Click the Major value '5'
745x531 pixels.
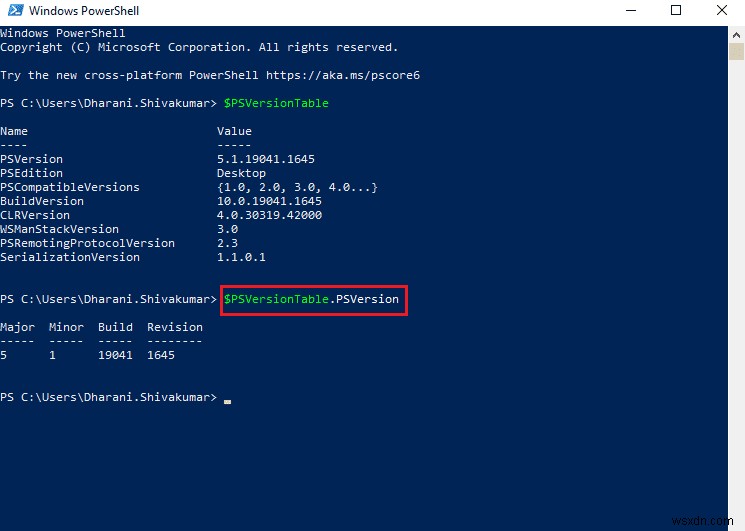4,355
